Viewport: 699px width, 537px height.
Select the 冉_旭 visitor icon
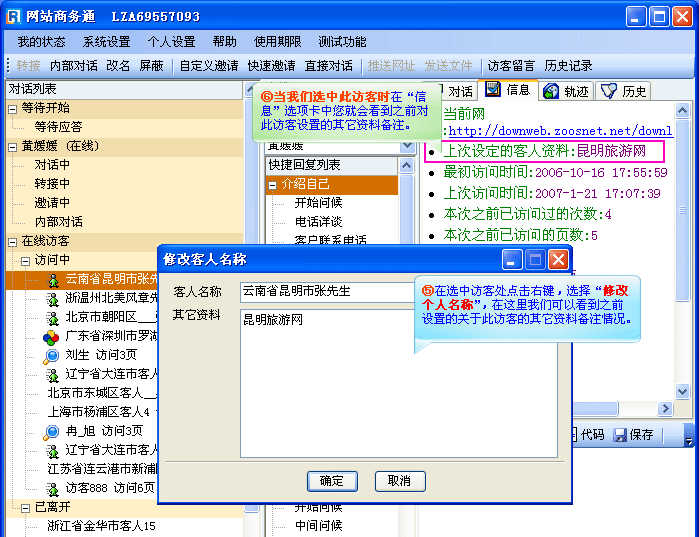[52, 431]
